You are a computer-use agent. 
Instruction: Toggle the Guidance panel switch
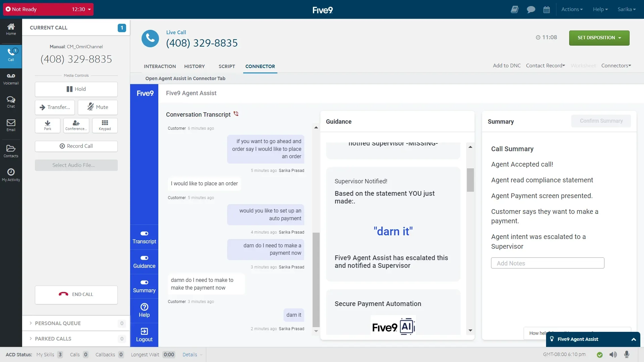(144, 258)
